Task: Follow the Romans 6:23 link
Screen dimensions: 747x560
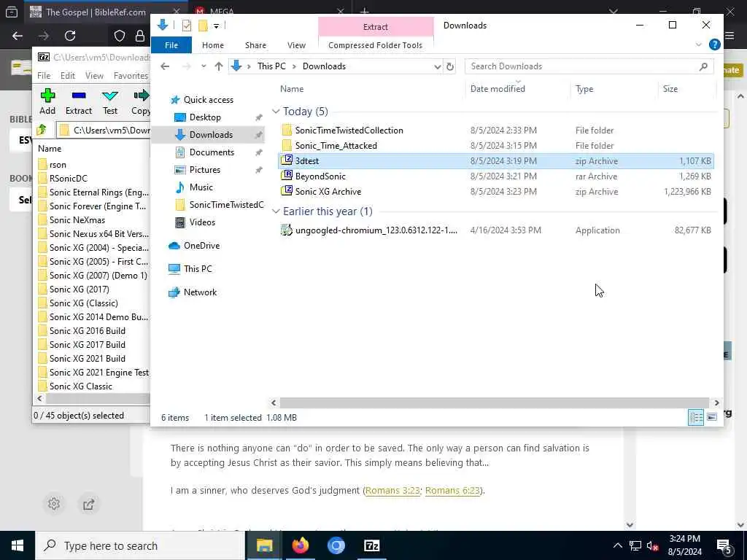Action: 452,491
